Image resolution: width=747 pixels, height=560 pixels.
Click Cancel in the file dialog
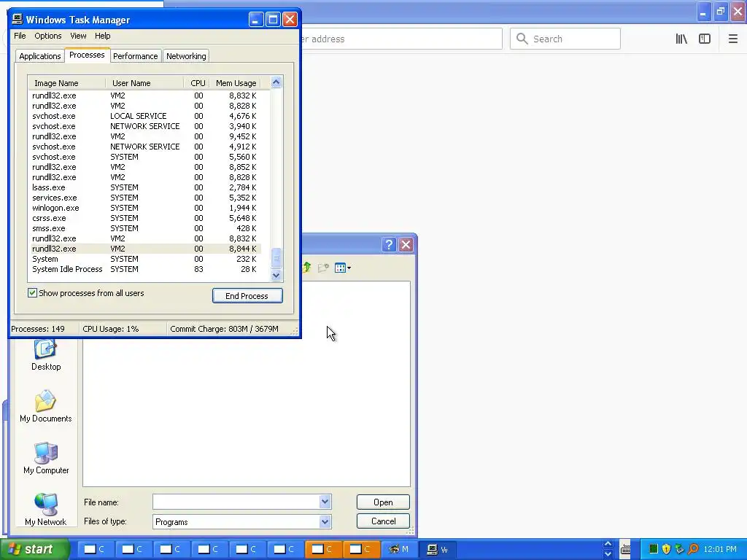[x=383, y=521]
